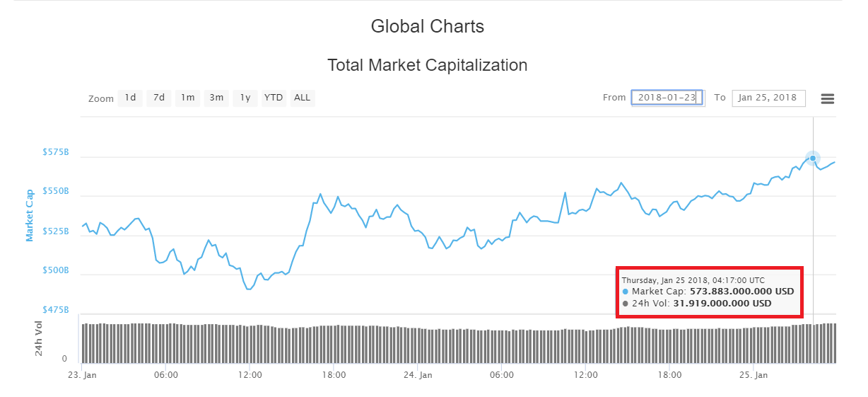Click the highlighted data point on the line
The image size is (868, 397).
pyautogui.click(x=813, y=158)
